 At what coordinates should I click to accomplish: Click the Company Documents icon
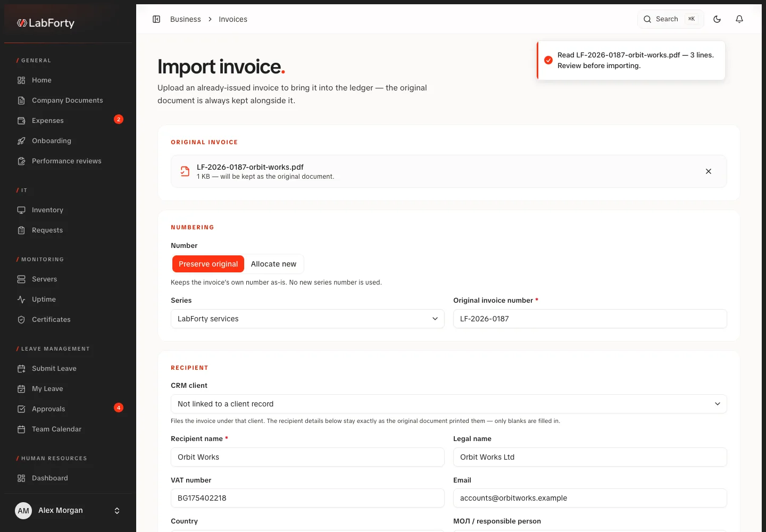21,101
